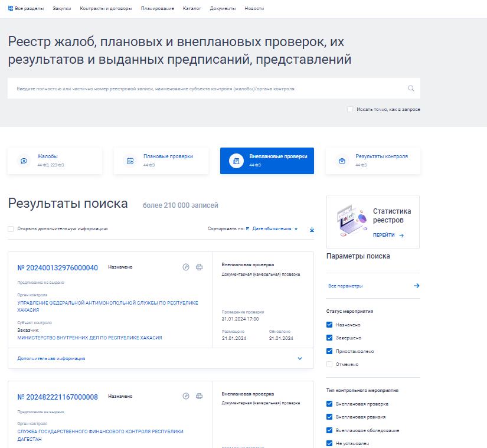
Task: Open the 'Дате обновления' sort dropdown
Action: (x=274, y=228)
